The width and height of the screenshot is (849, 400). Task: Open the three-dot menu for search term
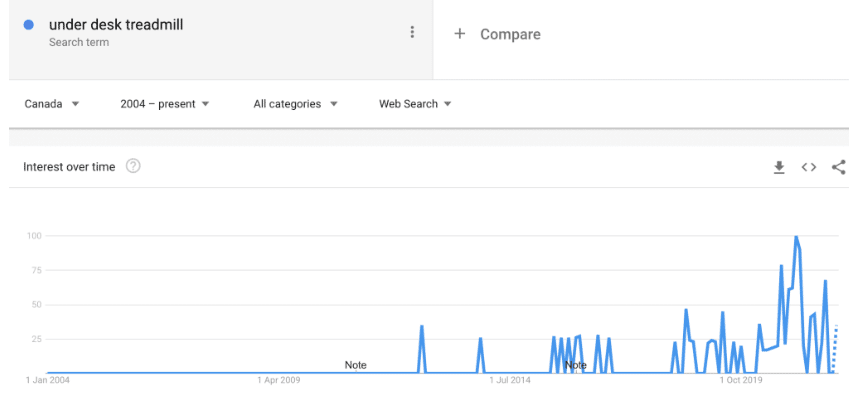[412, 32]
